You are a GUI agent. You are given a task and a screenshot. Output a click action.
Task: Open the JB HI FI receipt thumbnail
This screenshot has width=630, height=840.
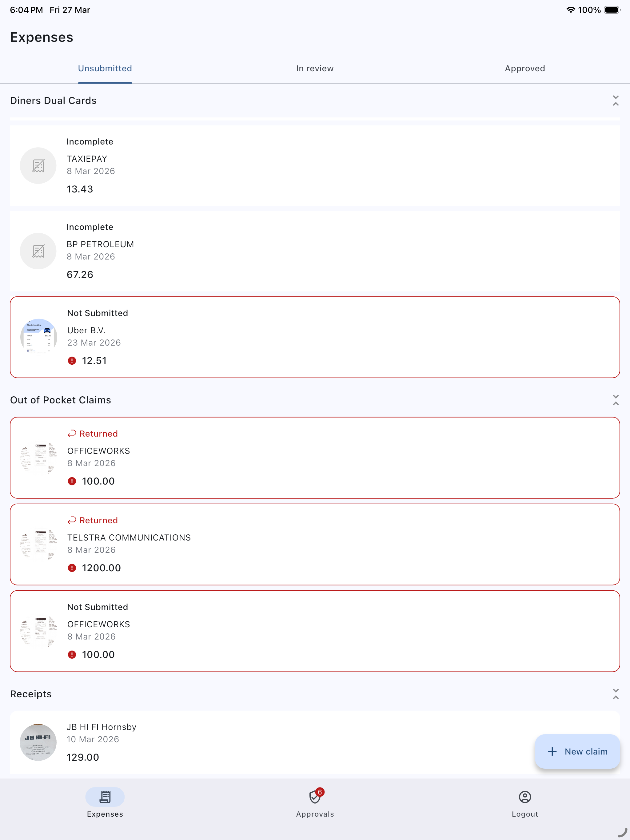[x=38, y=742]
